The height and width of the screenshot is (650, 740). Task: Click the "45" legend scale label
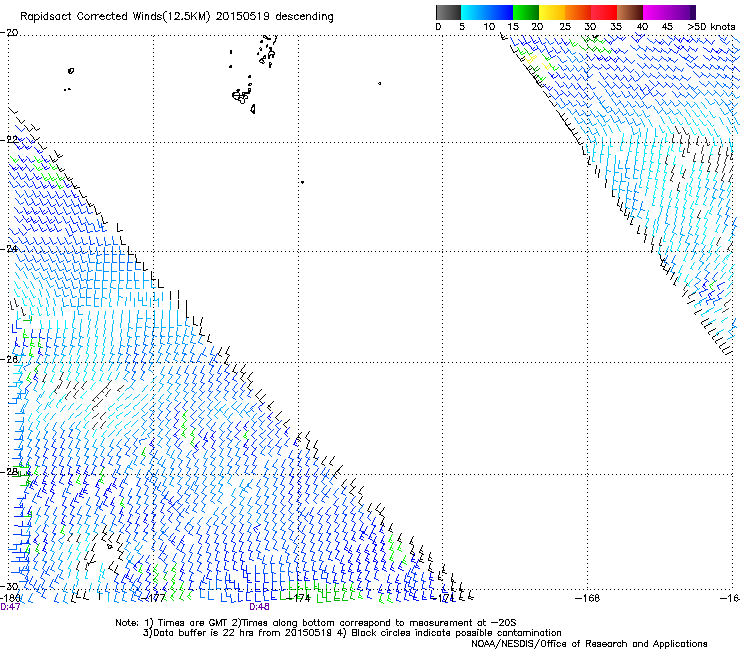(667, 26)
